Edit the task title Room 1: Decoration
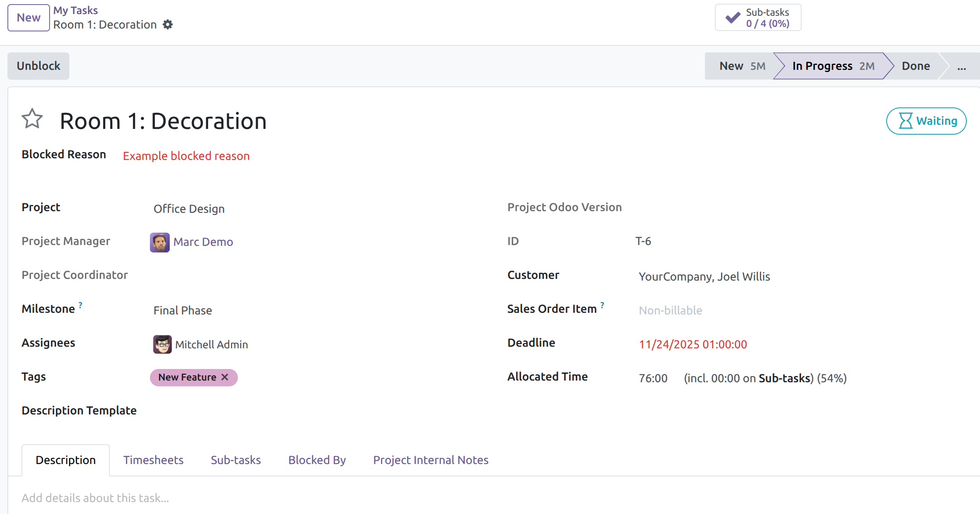980x514 pixels. pyautogui.click(x=163, y=121)
